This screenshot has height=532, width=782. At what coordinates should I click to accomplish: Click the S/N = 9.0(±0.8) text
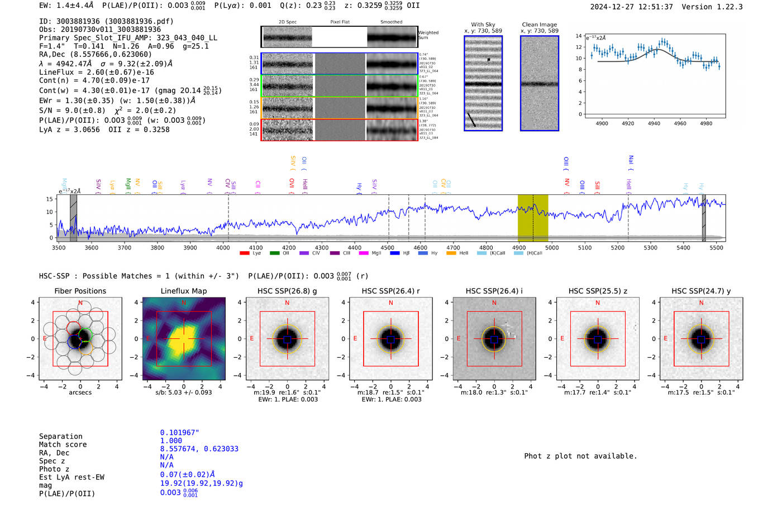(x=72, y=111)
